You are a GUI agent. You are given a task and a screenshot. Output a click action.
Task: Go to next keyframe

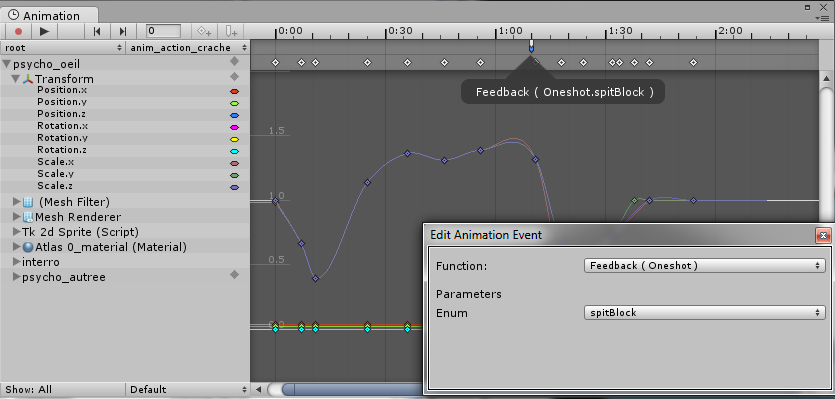[123, 31]
